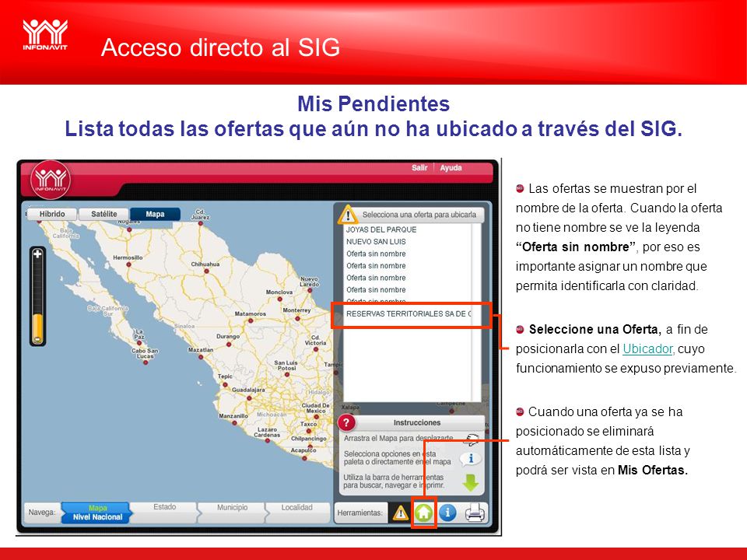Click the home icon in Herramientas

tap(423, 513)
